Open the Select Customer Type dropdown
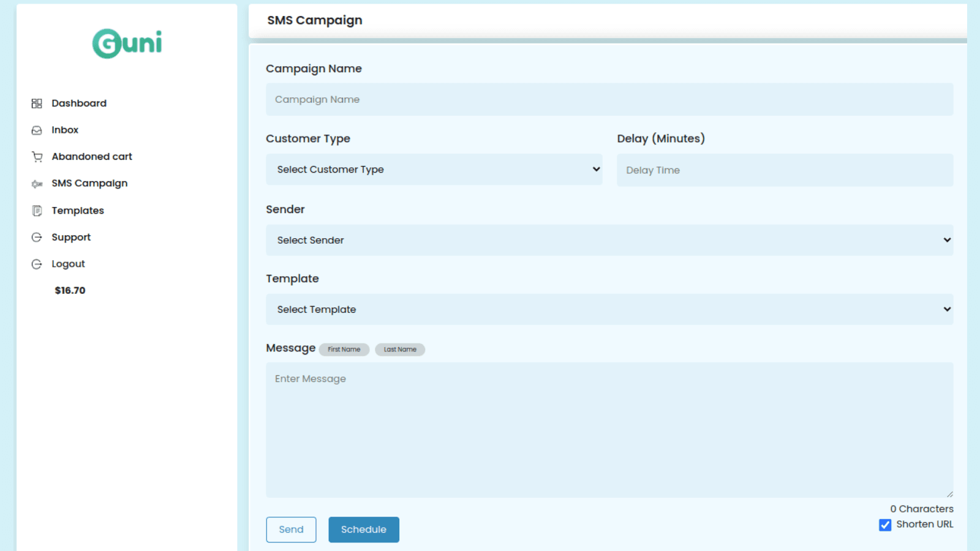 434,169
